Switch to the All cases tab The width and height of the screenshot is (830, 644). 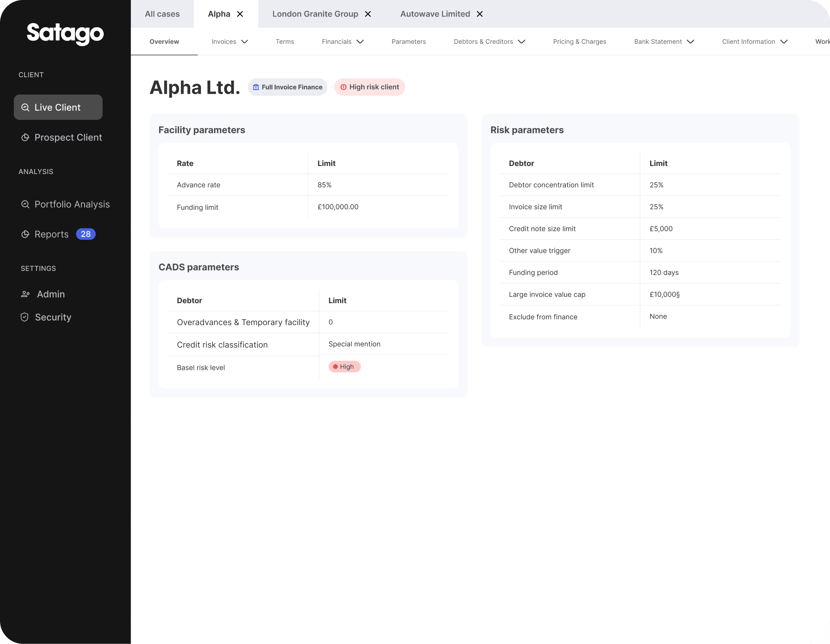click(162, 14)
